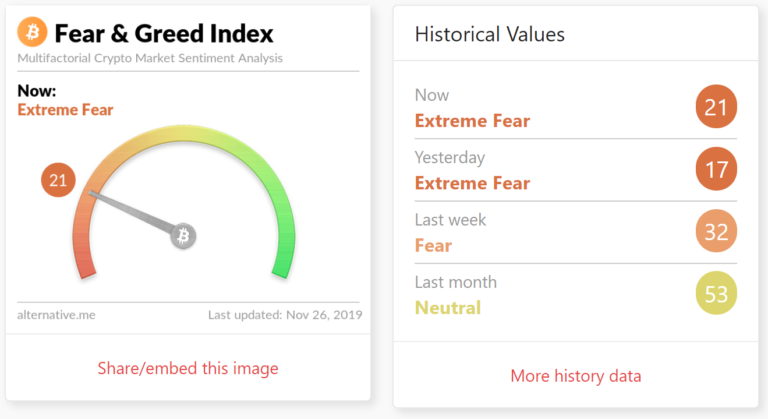Click the orange Bitcoin logo icon
This screenshot has height=419, width=768.
click(32, 32)
